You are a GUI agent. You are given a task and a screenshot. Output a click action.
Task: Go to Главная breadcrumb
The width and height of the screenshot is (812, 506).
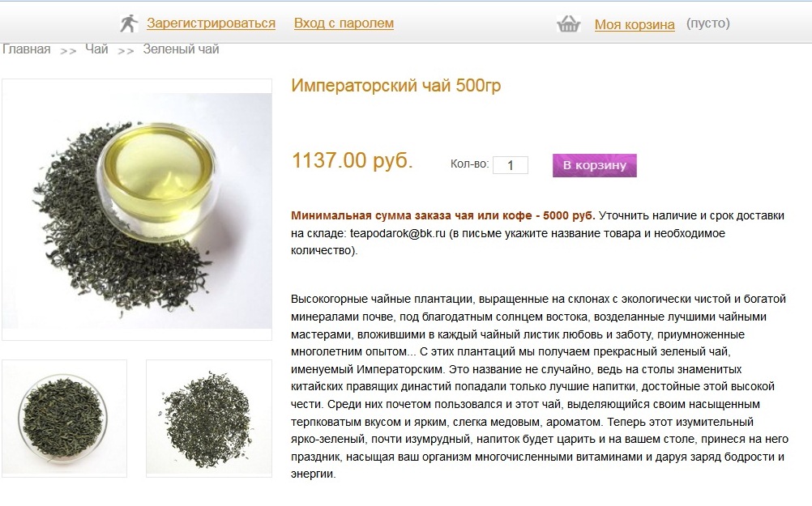coord(27,49)
